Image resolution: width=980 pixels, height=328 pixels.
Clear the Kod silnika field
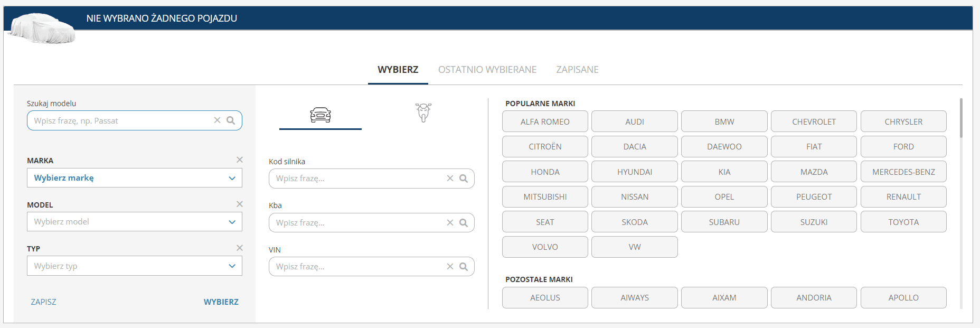tap(450, 179)
